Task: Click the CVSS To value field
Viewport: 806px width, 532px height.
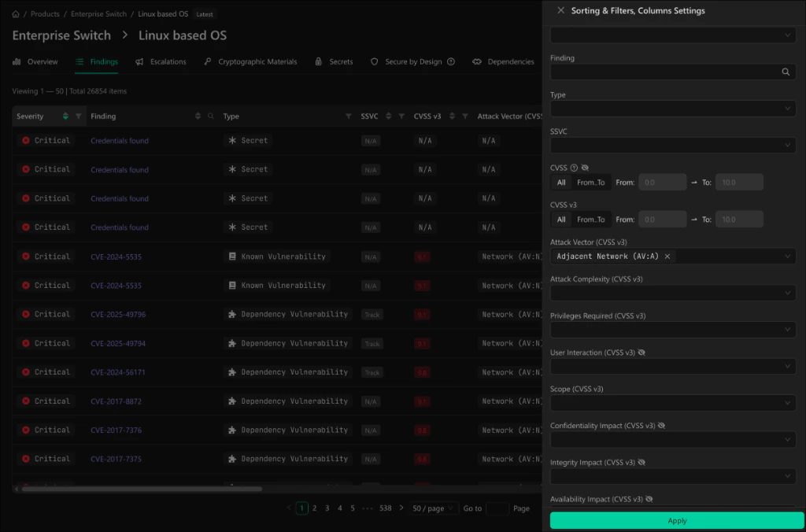Action: point(739,183)
